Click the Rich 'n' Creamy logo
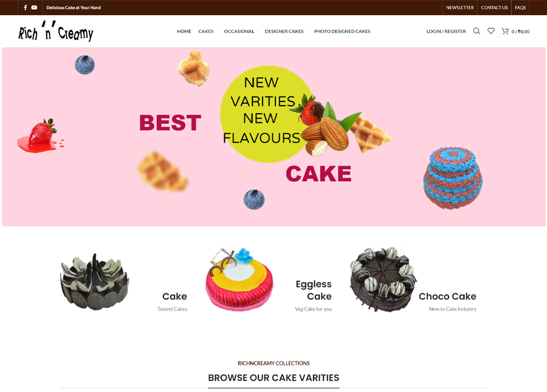Viewport: 547px width, 392px height. 56,32
